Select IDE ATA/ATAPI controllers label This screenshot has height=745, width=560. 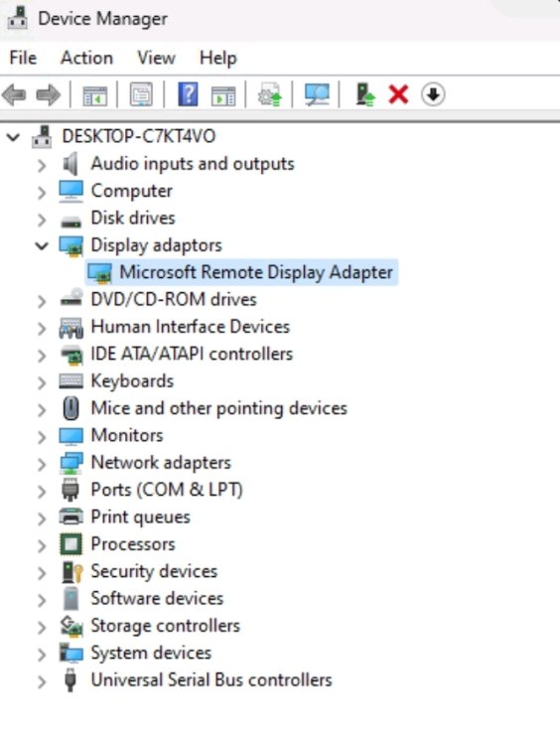(192, 354)
